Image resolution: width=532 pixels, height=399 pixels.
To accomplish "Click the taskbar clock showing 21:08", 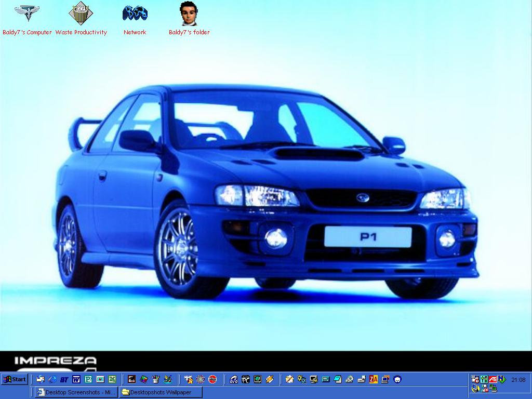I will (x=518, y=380).
